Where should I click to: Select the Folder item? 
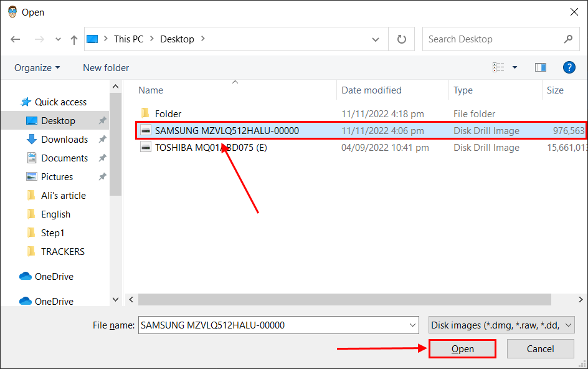click(168, 113)
